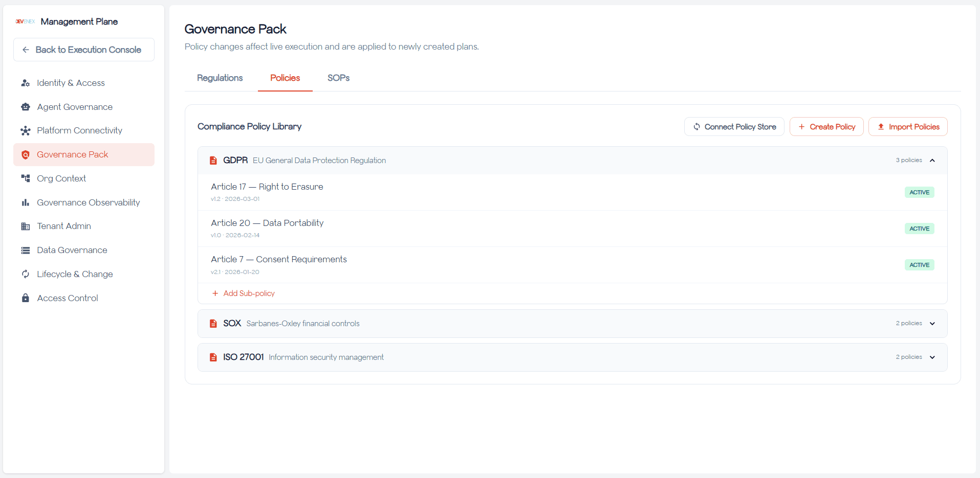Screen dimensions: 980x478
Task: Click the Import Policies button
Action: [908, 127]
